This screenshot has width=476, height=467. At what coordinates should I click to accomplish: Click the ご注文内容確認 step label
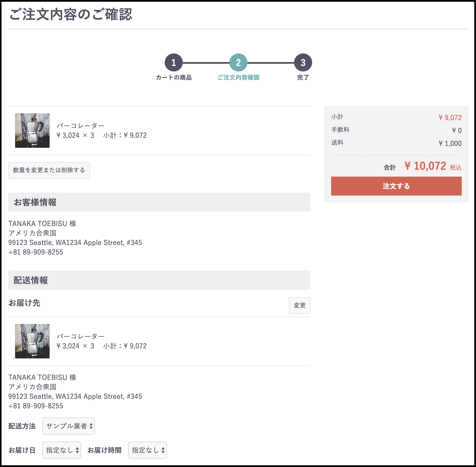coord(238,78)
